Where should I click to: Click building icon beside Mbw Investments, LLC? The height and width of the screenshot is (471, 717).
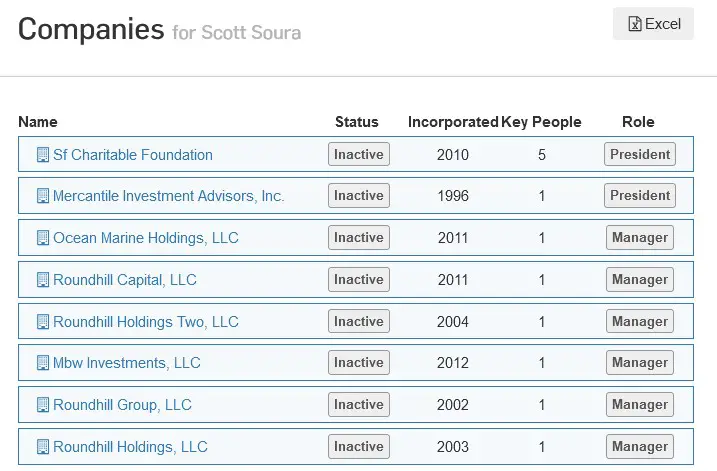pos(43,363)
